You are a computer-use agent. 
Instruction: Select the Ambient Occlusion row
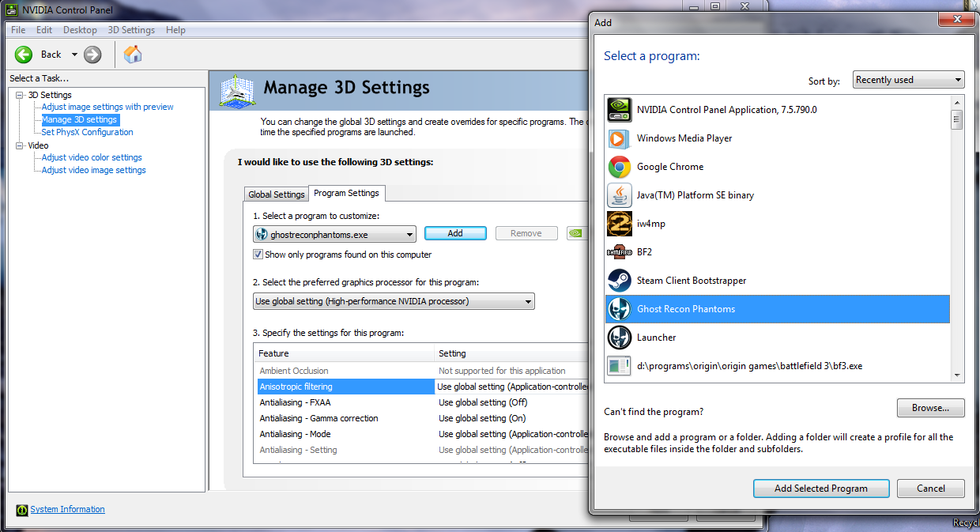click(x=423, y=371)
